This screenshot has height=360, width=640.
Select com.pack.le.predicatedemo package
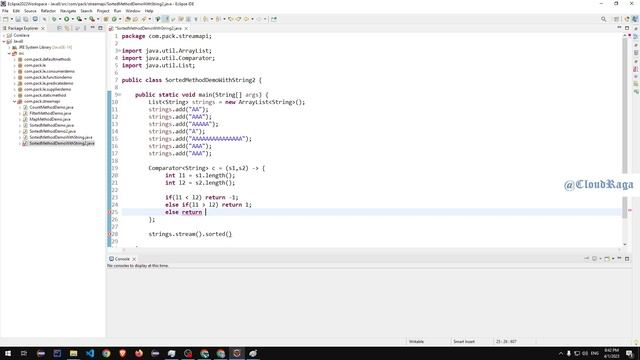coord(49,83)
